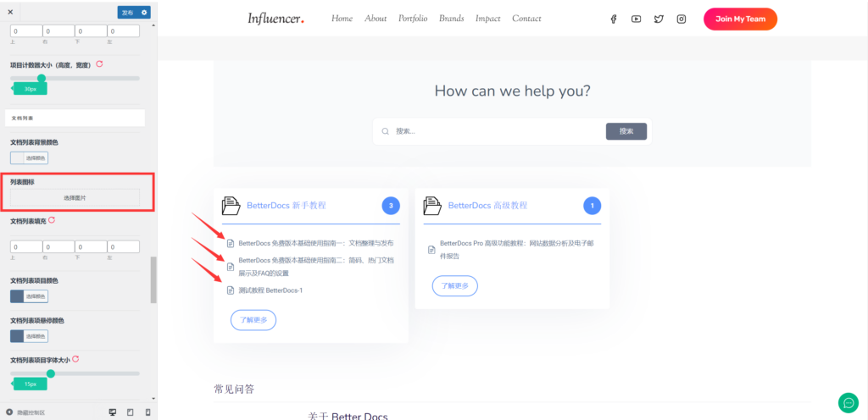Open BetterDocs 新手教程 category title

click(x=287, y=206)
